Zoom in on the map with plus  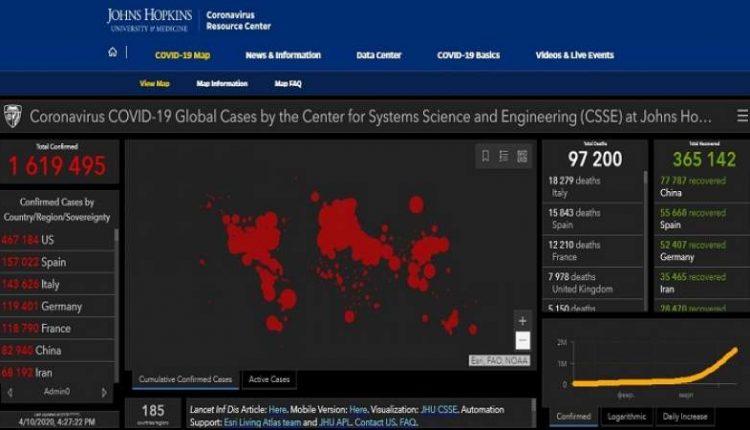522,321
